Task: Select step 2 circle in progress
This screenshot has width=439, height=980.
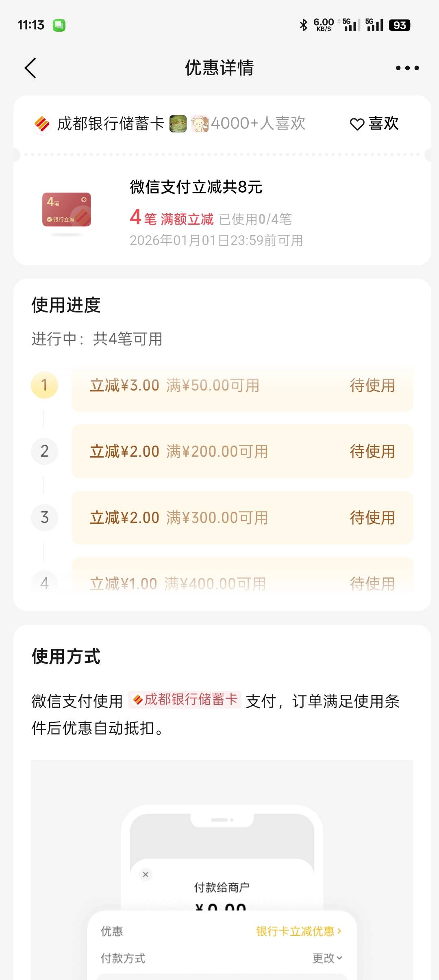Action: point(44,451)
